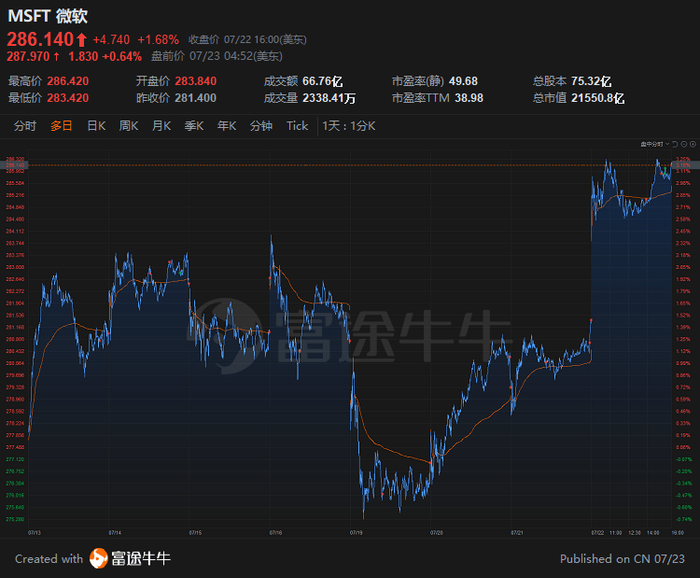The image size is (700, 578).
Task: Click the MSFT 微软 stock title
Action: (48, 16)
